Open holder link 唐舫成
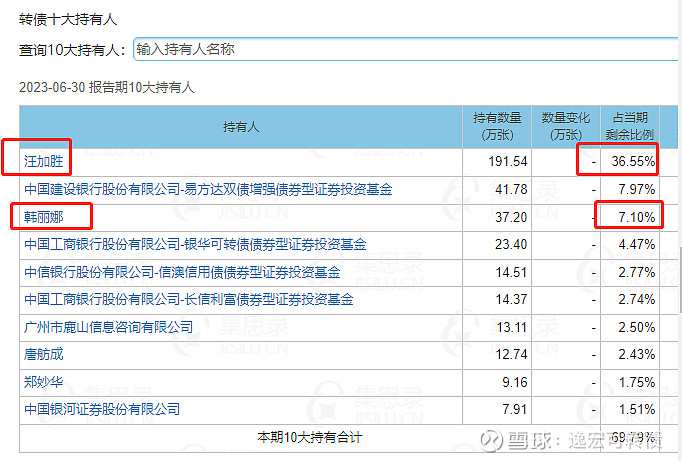Viewport: 682px width, 461px height. click(x=43, y=354)
